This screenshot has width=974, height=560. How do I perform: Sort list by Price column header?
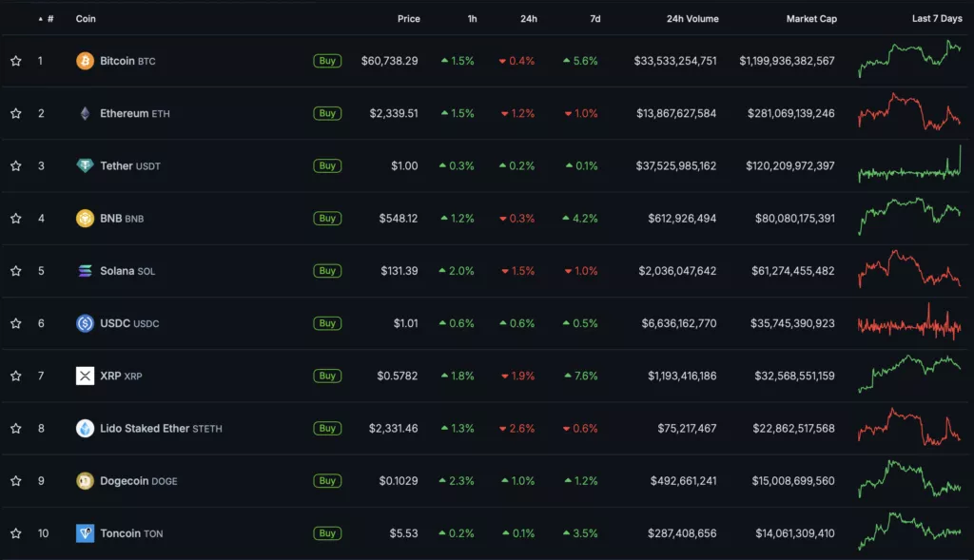[408, 19]
